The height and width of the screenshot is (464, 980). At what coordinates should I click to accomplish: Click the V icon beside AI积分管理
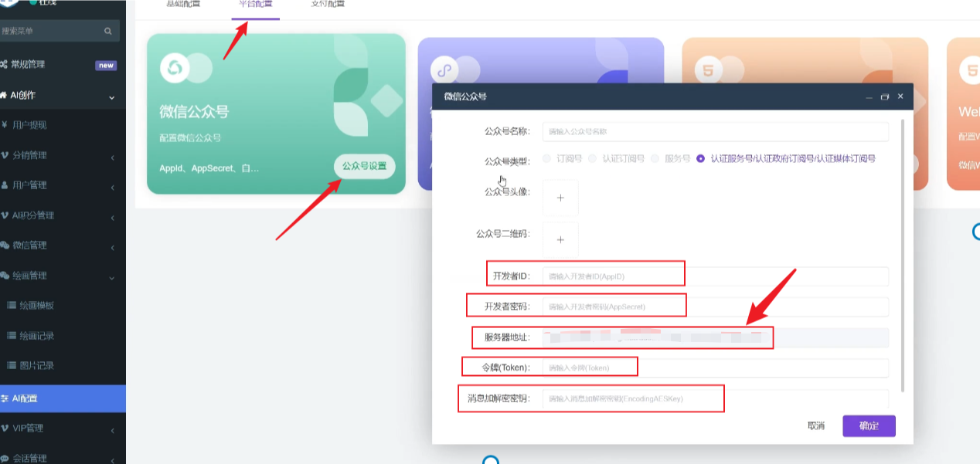tap(5, 215)
